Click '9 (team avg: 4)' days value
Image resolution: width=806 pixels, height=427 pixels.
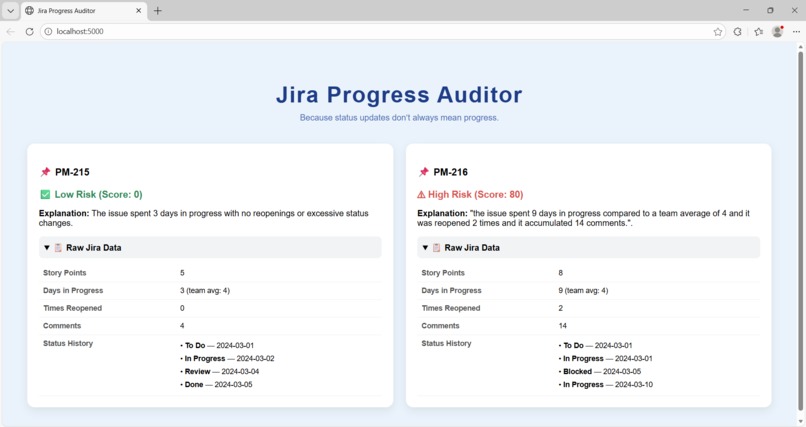[x=583, y=290]
